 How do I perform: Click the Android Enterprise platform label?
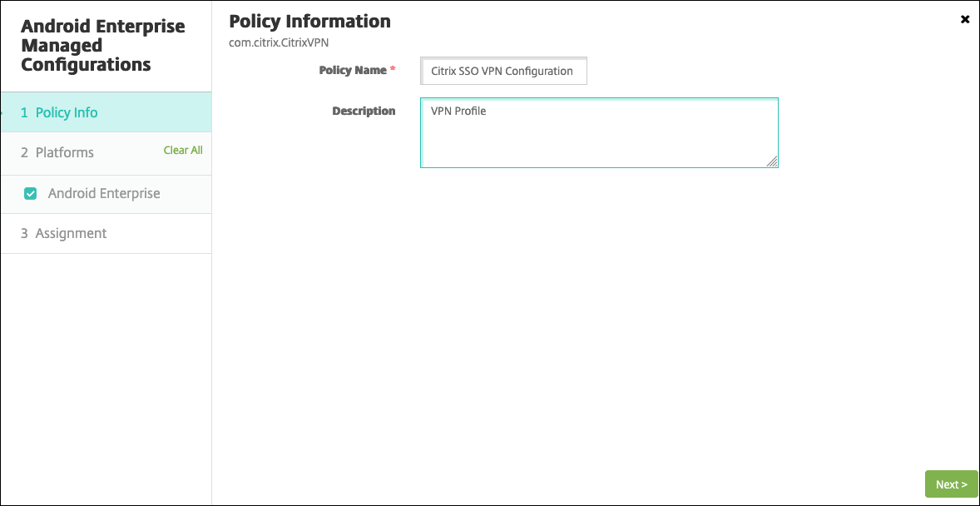click(x=104, y=193)
